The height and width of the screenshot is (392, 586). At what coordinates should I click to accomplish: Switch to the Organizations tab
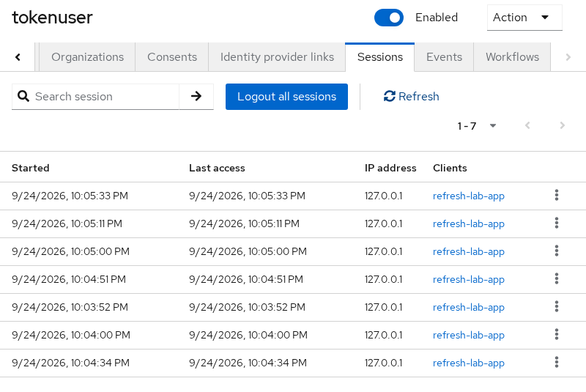(87, 57)
